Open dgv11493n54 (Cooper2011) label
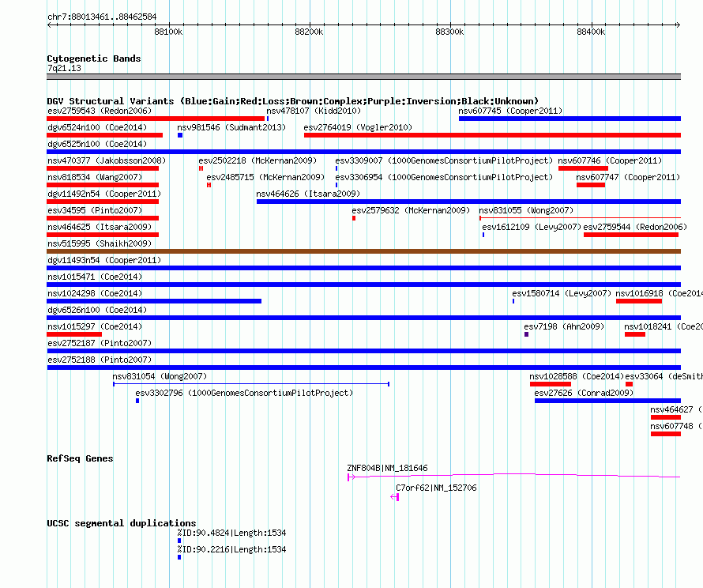The image size is (703, 588). [x=104, y=260]
